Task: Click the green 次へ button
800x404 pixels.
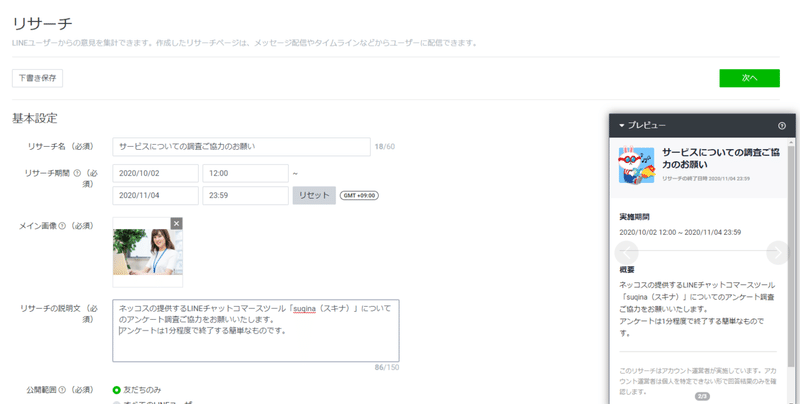Action: pos(749,78)
